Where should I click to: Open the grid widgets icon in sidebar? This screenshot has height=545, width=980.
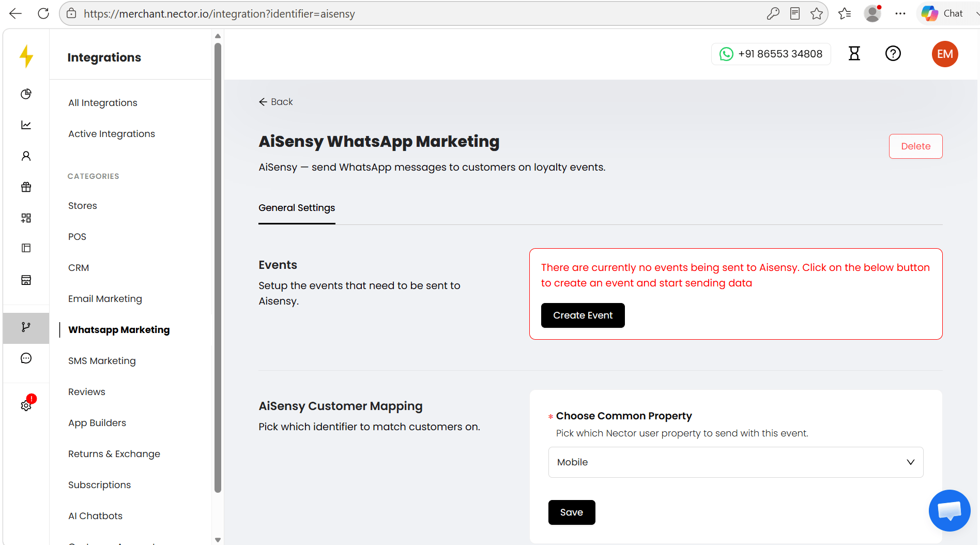click(26, 218)
